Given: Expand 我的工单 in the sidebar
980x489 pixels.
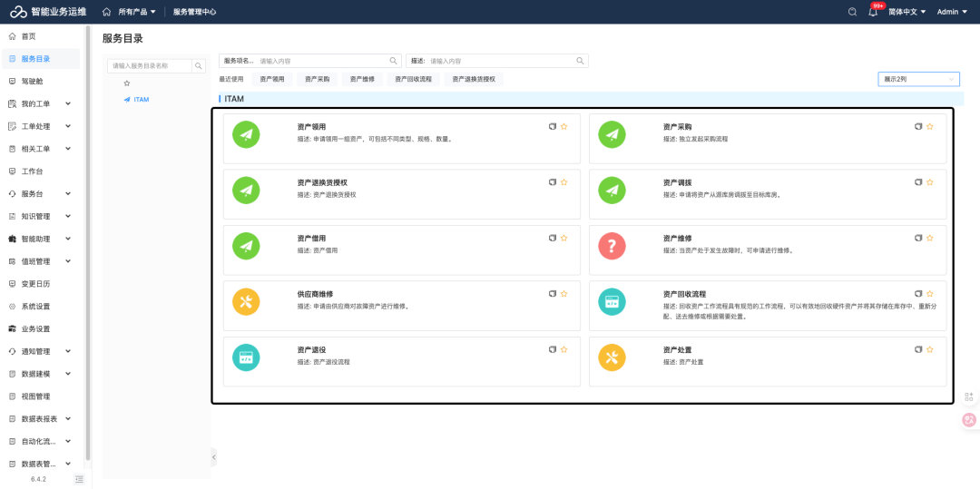Looking at the screenshot, I should (41, 103).
